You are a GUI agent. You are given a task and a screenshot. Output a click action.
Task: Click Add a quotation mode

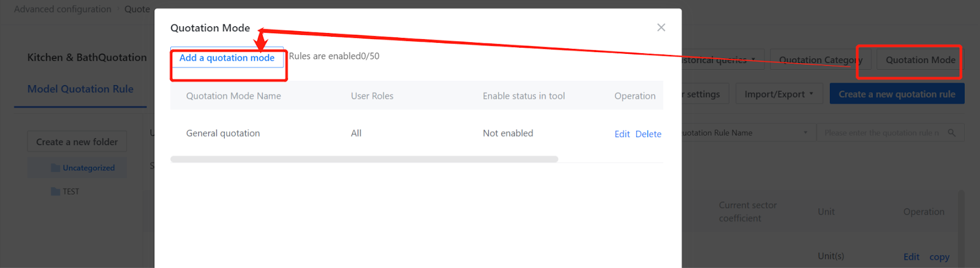click(x=227, y=58)
